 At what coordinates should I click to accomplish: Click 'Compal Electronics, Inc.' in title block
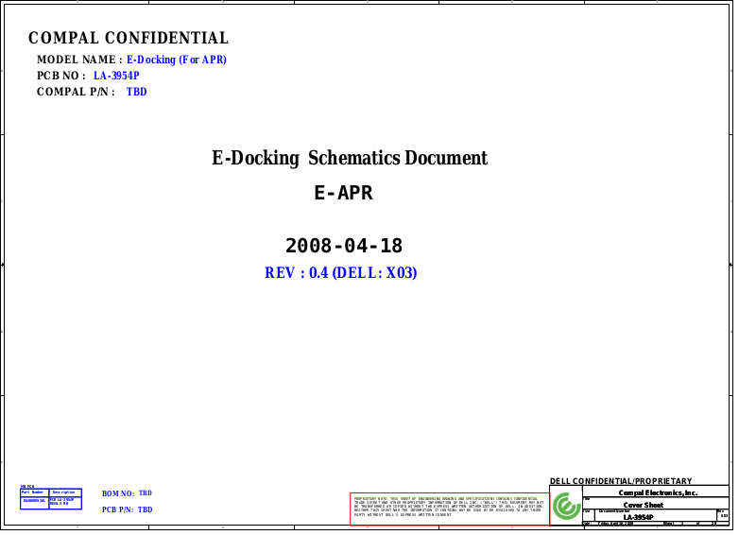[x=658, y=492]
